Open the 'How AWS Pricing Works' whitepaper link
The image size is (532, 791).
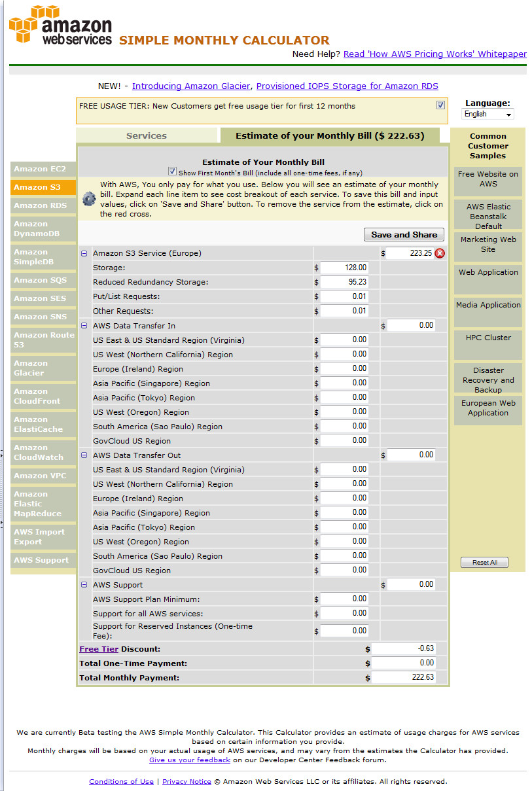pyautogui.click(x=434, y=54)
